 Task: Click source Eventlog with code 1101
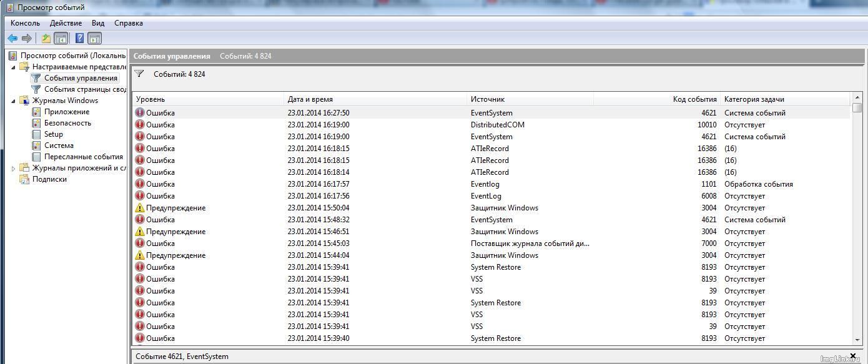tap(485, 184)
